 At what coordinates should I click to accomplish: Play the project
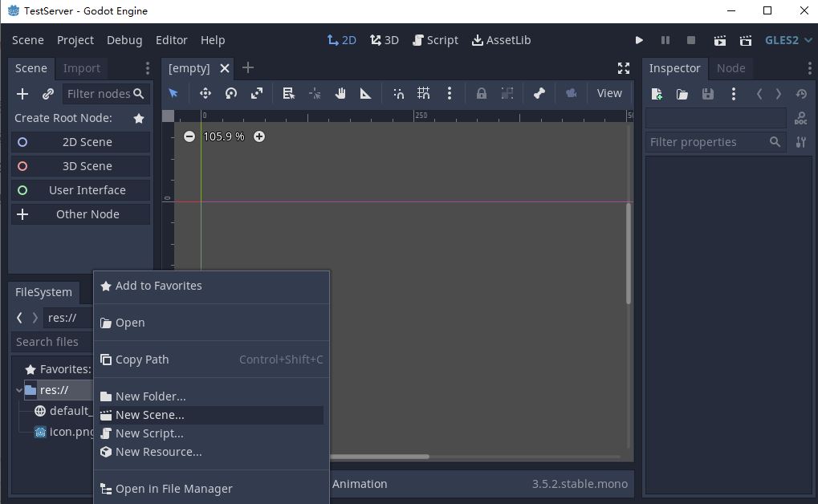[639, 40]
